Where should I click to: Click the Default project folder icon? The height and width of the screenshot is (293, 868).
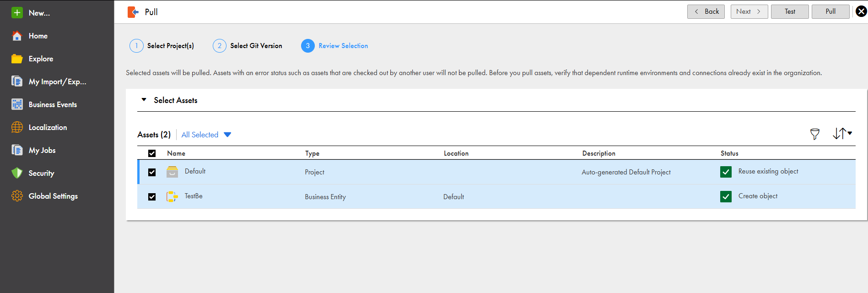tap(172, 172)
